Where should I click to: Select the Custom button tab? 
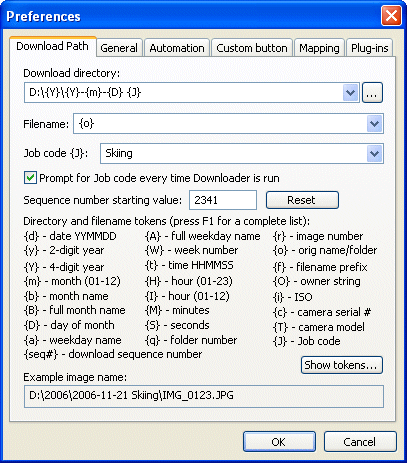252,48
